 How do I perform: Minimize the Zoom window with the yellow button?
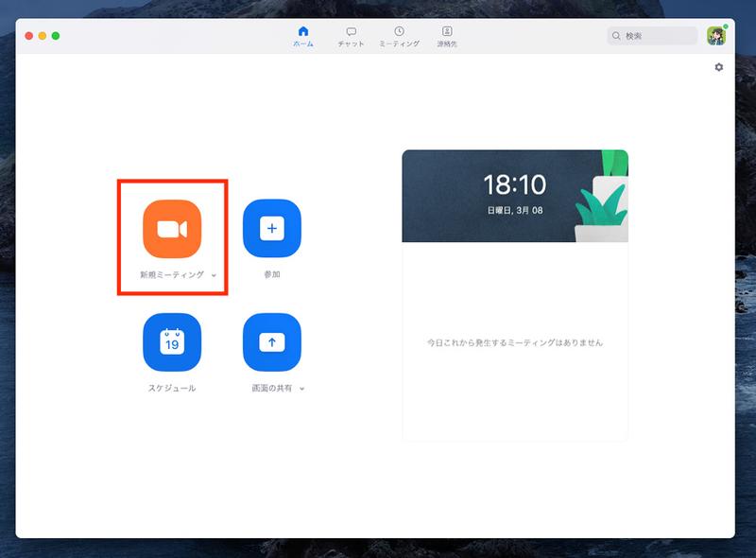(43, 36)
